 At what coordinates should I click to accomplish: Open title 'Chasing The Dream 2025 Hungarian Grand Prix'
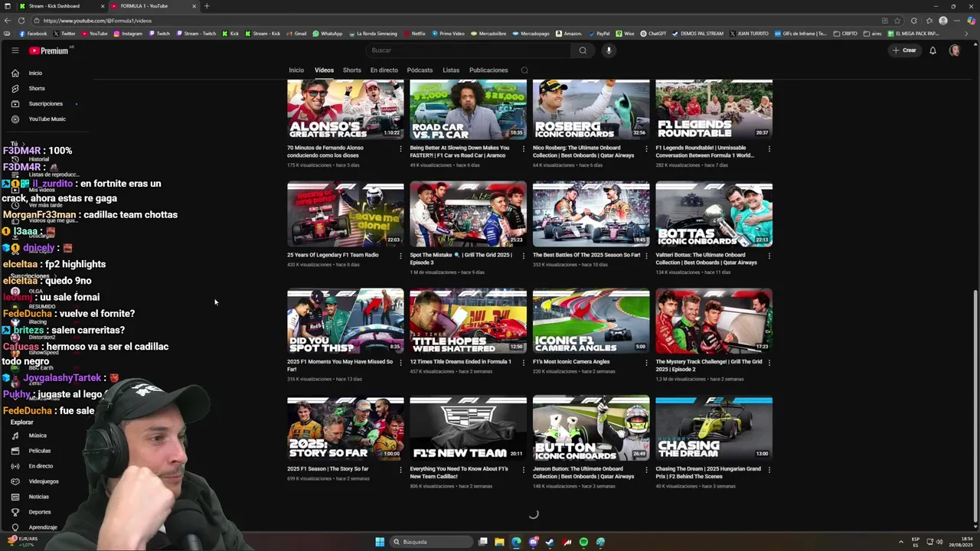[708, 473]
